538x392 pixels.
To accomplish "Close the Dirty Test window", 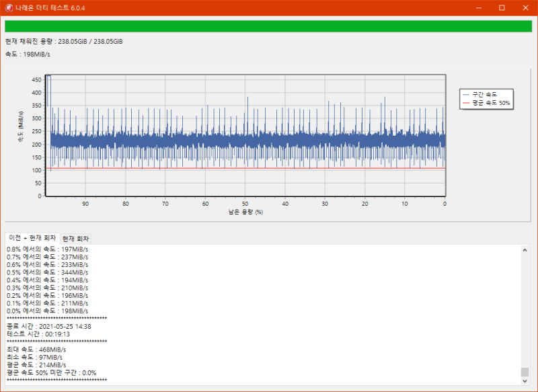I will [x=525, y=8].
